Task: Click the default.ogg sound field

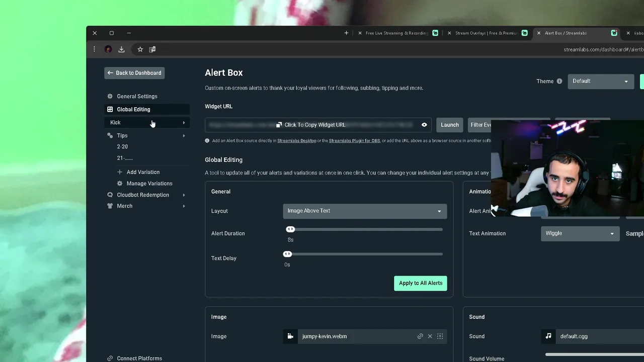Action: point(593,336)
